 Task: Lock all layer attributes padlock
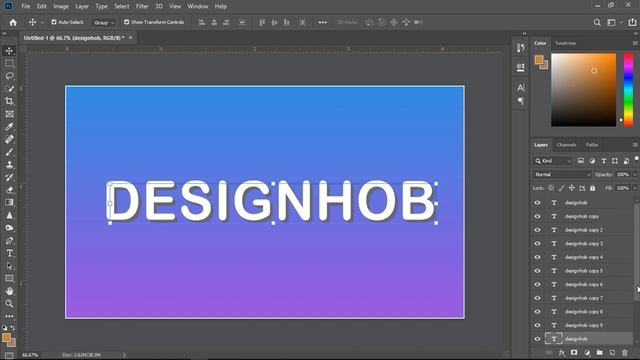[592, 188]
